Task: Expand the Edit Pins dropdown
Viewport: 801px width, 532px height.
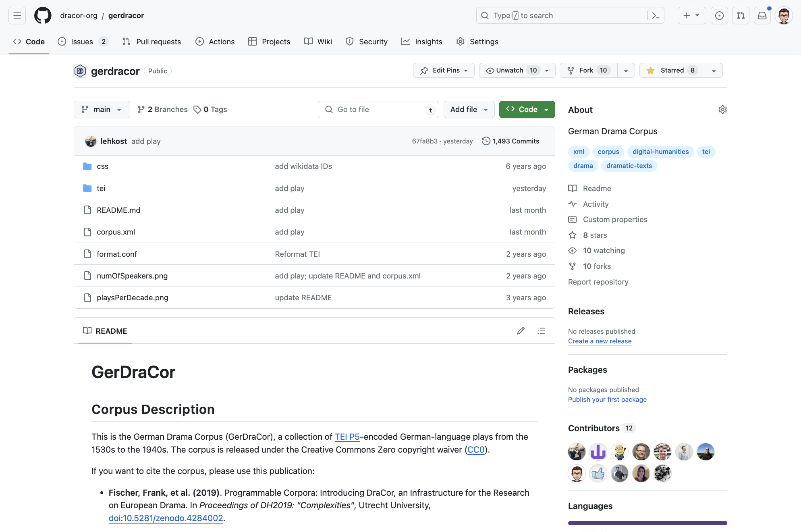Action: [x=444, y=71]
